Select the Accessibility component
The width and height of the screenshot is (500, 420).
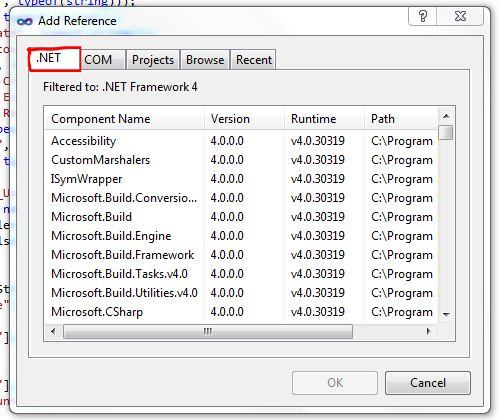coord(83,141)
